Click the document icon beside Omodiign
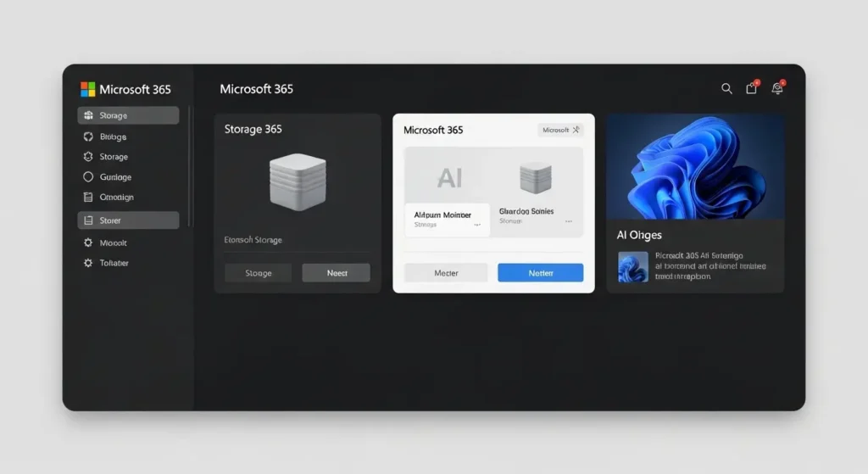This screenshot has width=868, height=474. pyautogui.click(x=88, y=197)
